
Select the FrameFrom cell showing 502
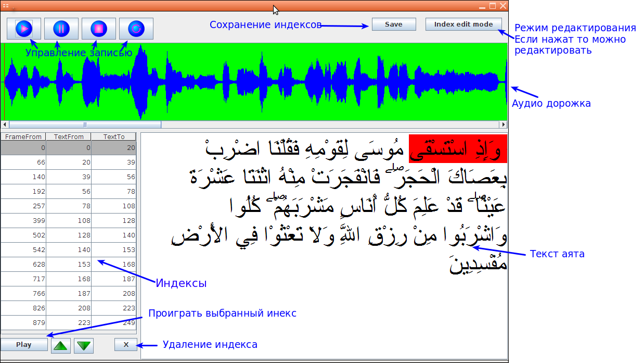click(x=23, y=235)
